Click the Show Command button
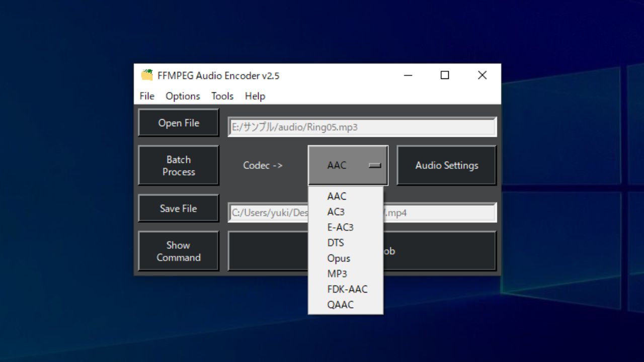This screenshot has width=644, height=362. pyautogui.click(x=179, y=251)
